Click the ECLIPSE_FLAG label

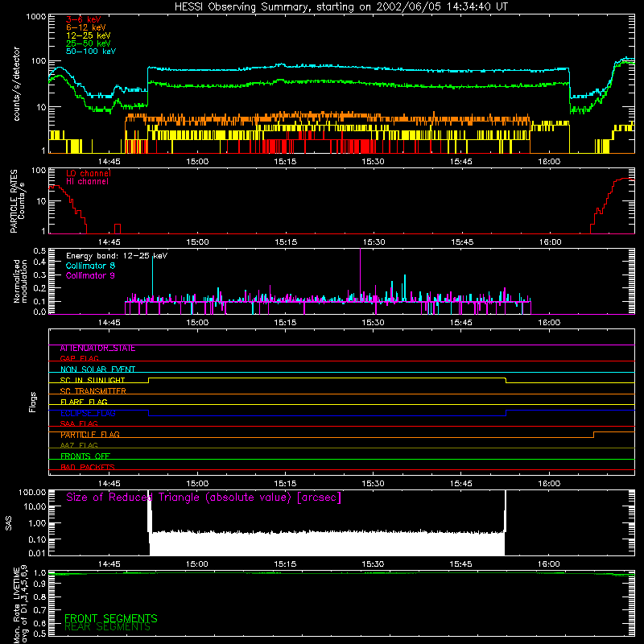tap(88, 413)
